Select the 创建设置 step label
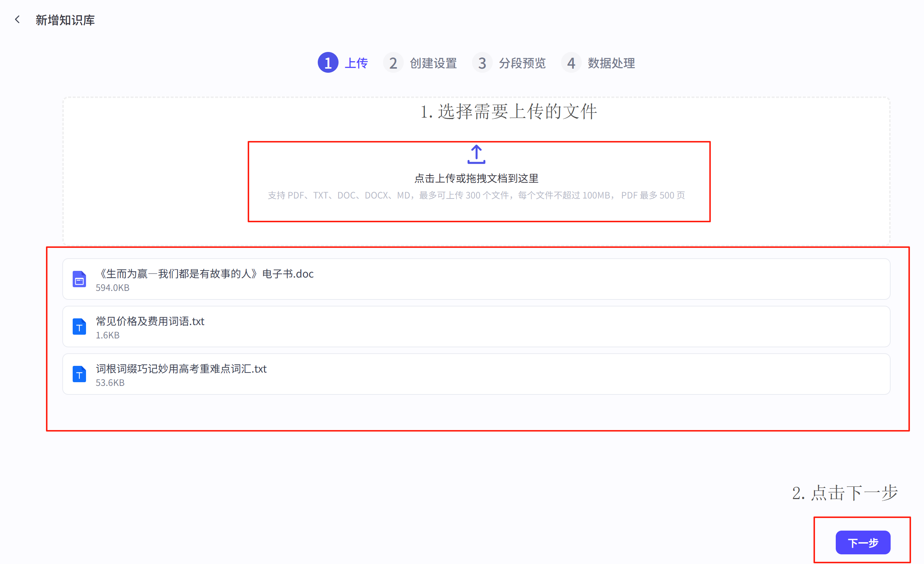Image resolution: width=924 pixels, height=564 pixels. click(x=433, y=63)
